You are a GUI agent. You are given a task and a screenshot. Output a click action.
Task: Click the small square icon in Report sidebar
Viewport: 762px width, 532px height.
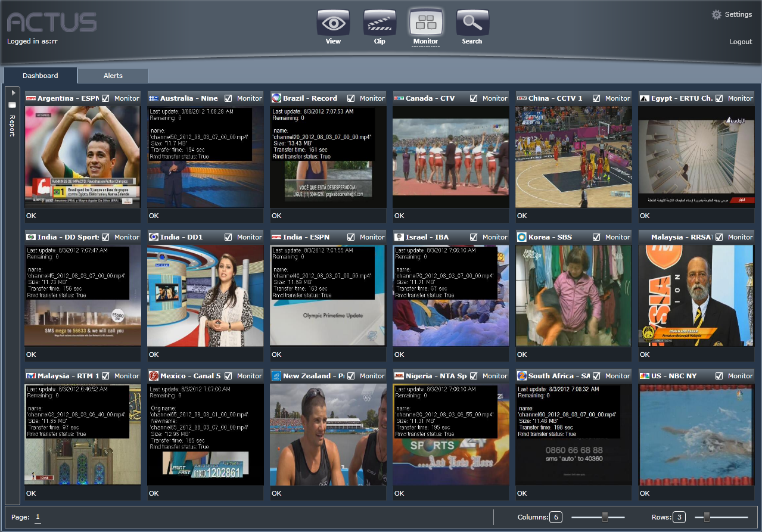pos(11,105)
